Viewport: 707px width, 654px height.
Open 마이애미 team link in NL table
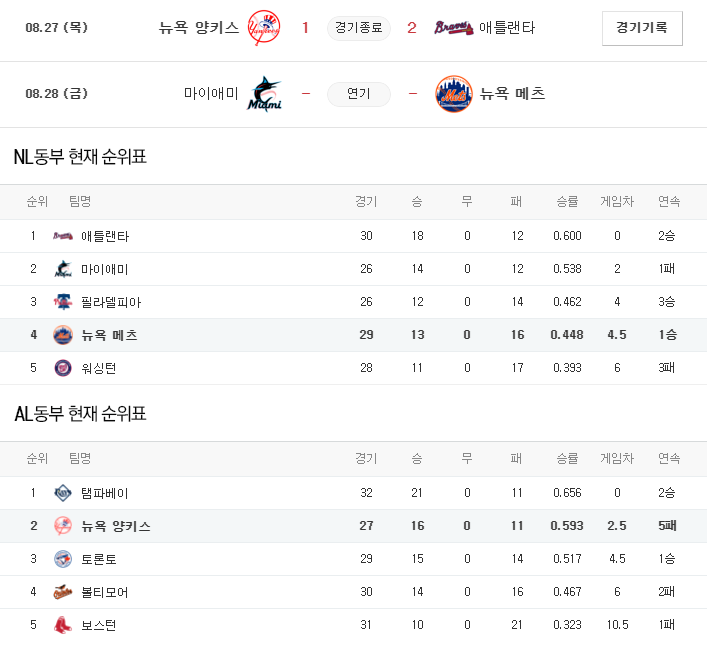coord(105,269)
